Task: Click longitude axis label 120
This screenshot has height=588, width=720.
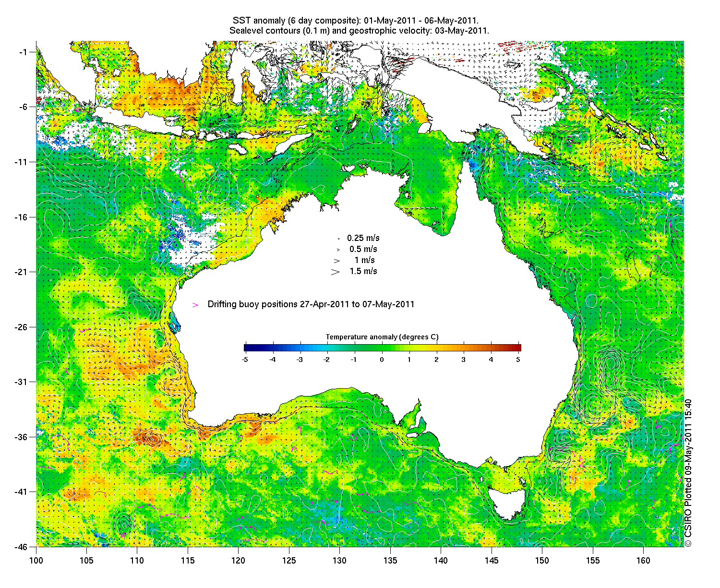Action: click(238, 561)
